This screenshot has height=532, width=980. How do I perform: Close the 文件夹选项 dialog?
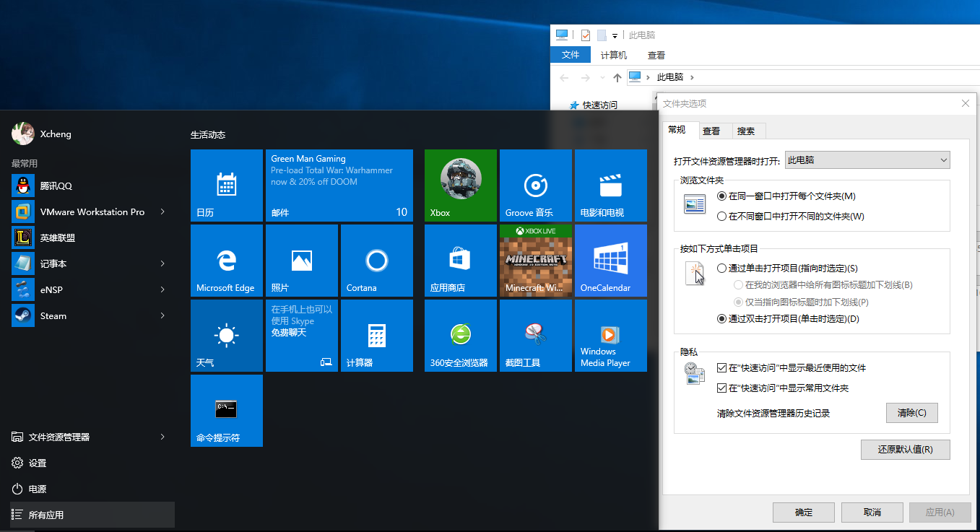click(x=966, y=103)
